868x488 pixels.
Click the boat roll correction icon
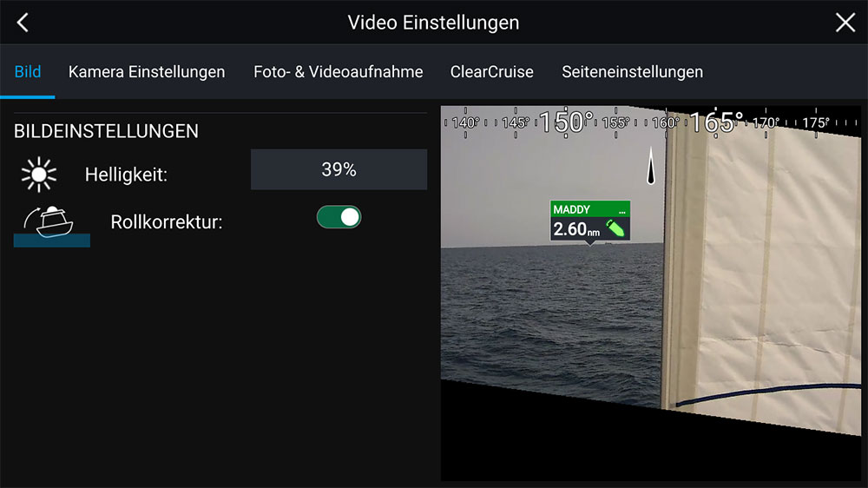tap(52, 226)
